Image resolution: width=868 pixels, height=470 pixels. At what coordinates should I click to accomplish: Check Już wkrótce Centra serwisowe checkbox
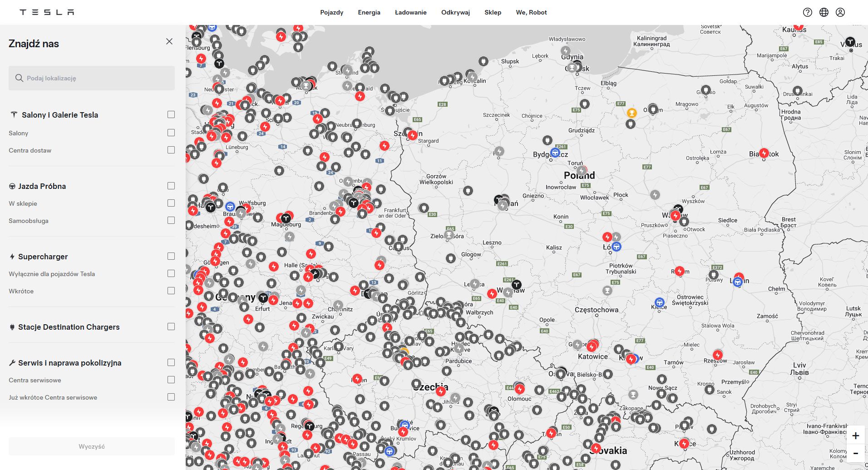171,397
